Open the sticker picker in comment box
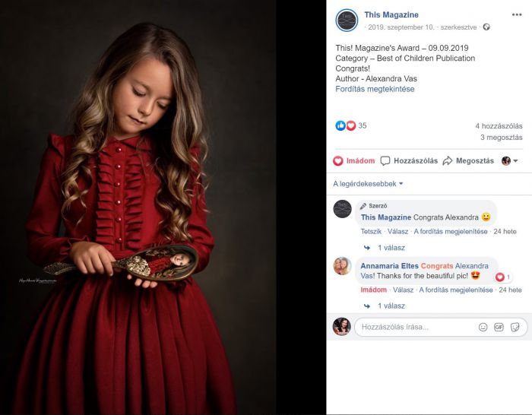532x415 pixels. coord(515,327)
